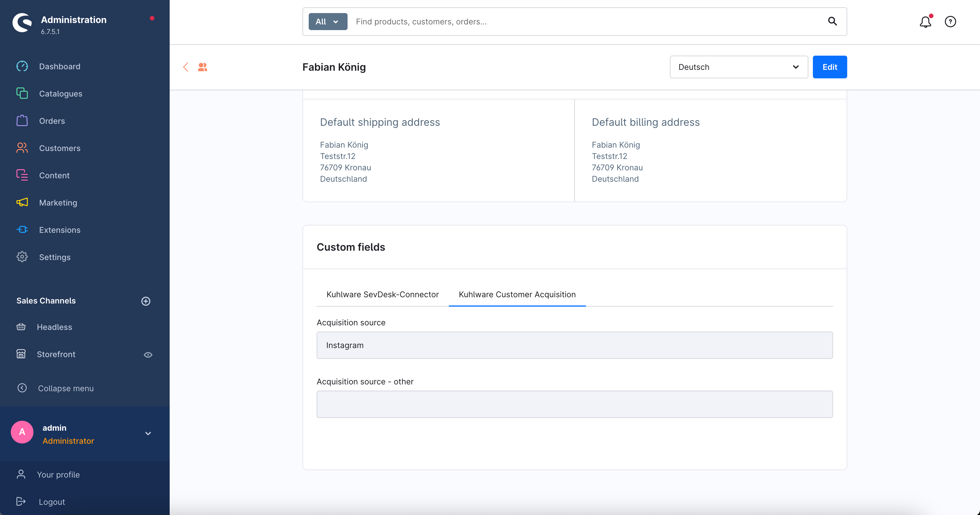Screen dimensions: 980x515
Task: Click the search magnifier icon
Action: (x=832, y=21)
